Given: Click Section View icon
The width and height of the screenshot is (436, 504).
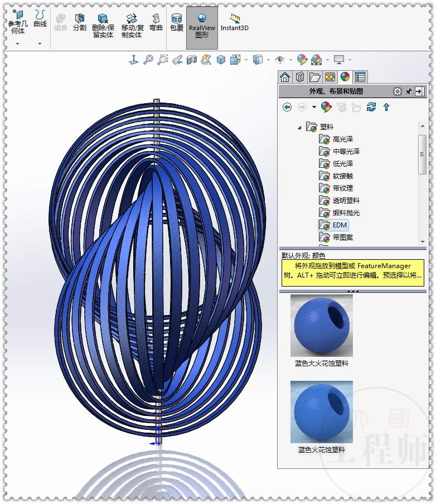Looking at the screenshot, I should [192, 60].
